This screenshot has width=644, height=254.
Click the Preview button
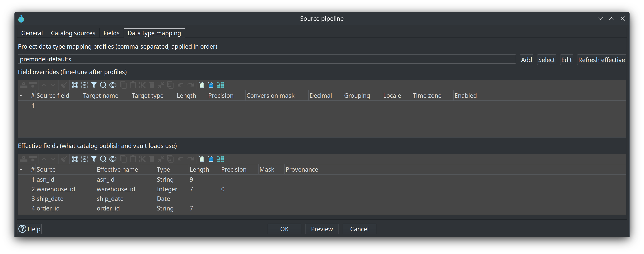point(322,229)
